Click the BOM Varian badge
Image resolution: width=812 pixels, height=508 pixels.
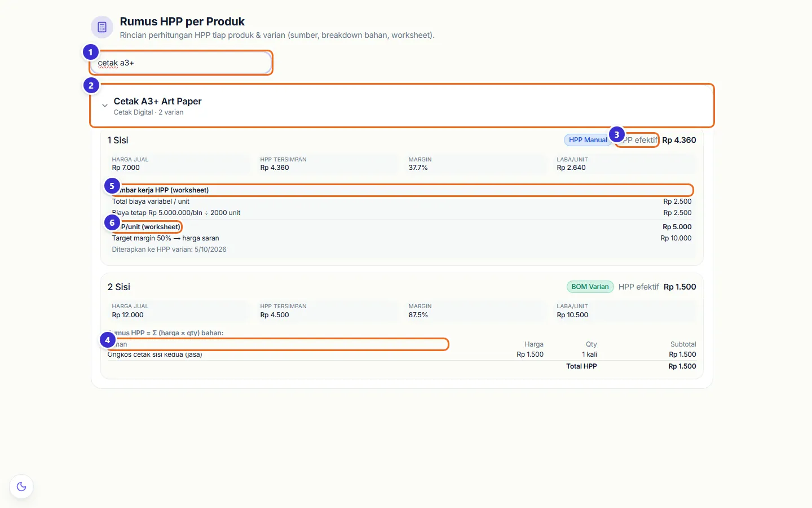[590, 287]
